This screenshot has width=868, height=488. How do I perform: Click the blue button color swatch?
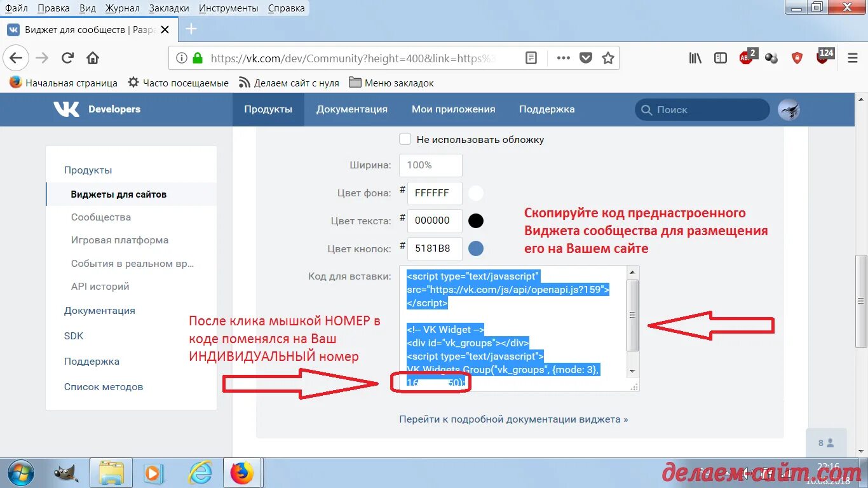coord(476,249)
